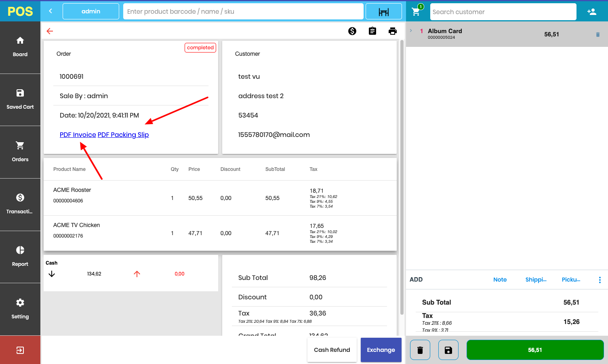Remove Album Card using its trash icon

tap(598, 34)
